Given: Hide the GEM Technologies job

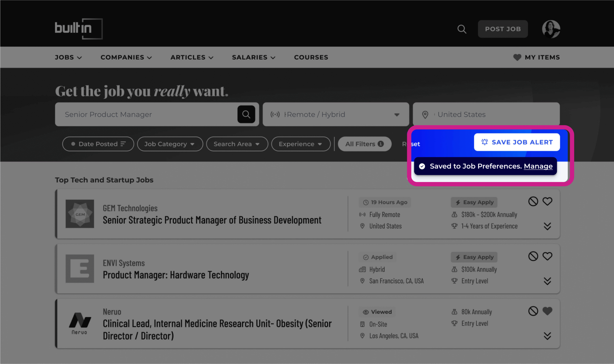Looking at the screenshot, I should point(533,202).
